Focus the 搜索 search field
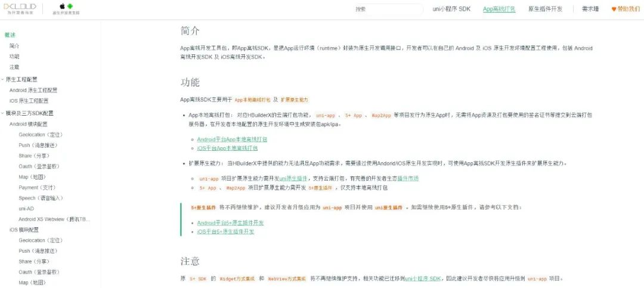 click(388, 9)
